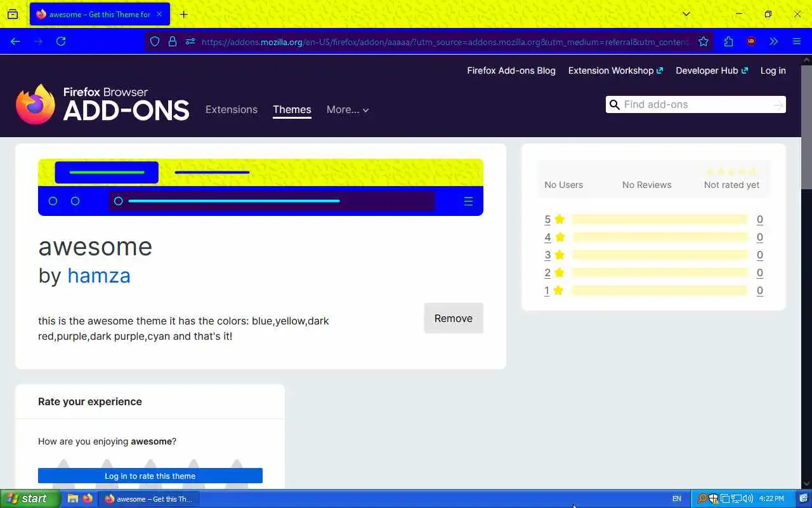812x508 pixels.
Task: Click the security shield tray icon
Action: click(714, 498)
